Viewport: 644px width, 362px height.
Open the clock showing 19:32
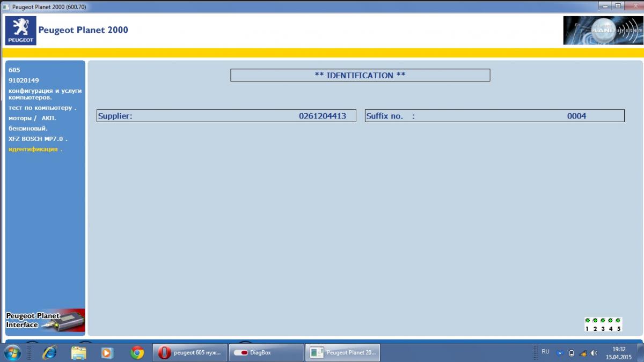coord(619,352)
